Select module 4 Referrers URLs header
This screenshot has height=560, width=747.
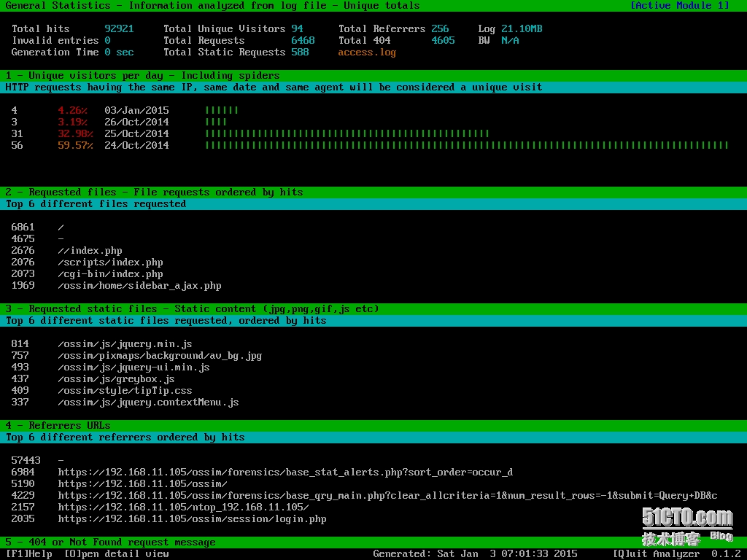click(x=373, y=425)
